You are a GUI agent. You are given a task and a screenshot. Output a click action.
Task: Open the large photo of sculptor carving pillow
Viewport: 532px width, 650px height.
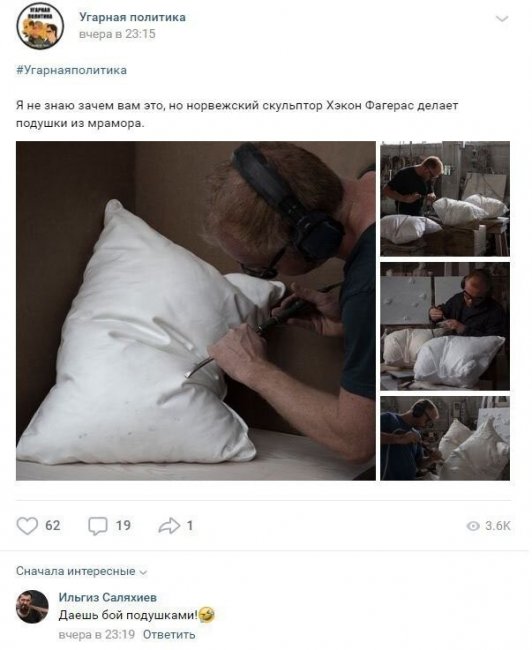(196, 311)
